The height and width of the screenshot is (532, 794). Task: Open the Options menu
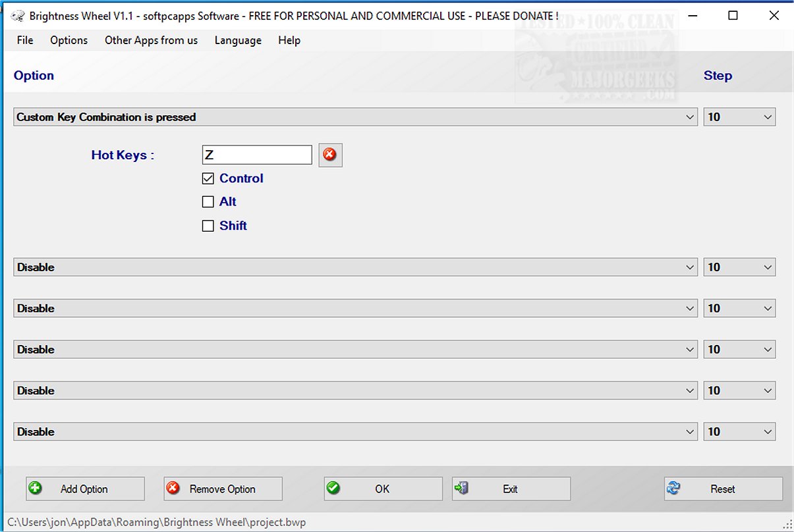click(x=69, y=40)
